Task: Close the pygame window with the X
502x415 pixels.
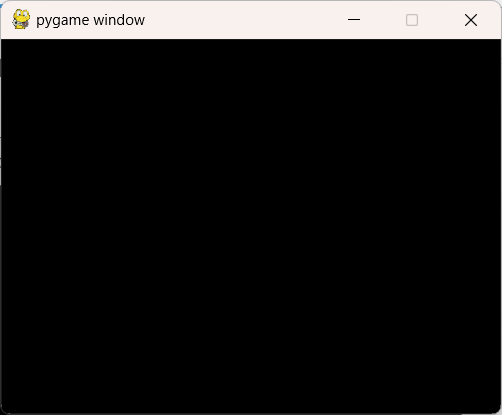Action: [471, 20]
